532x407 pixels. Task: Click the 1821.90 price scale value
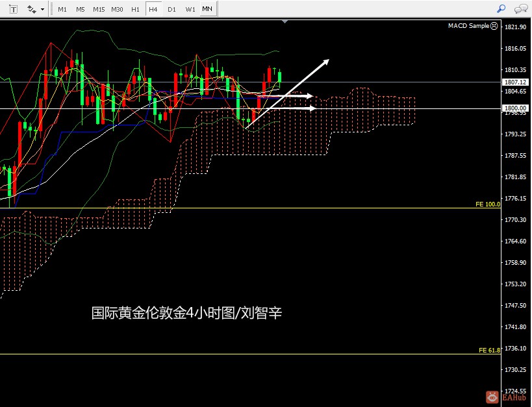pos(515,27)
